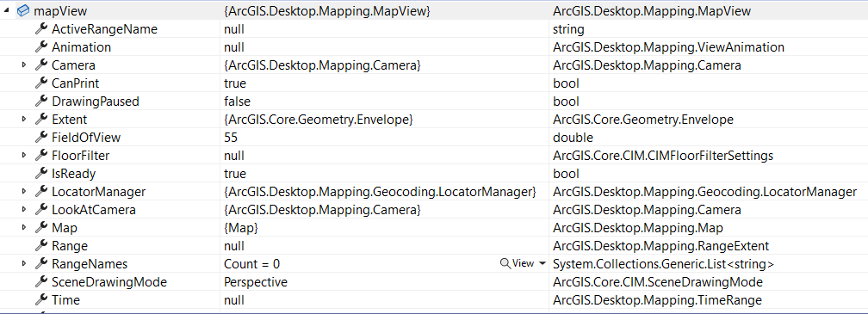Click the wrench icon beside Animation

[41, 47]
